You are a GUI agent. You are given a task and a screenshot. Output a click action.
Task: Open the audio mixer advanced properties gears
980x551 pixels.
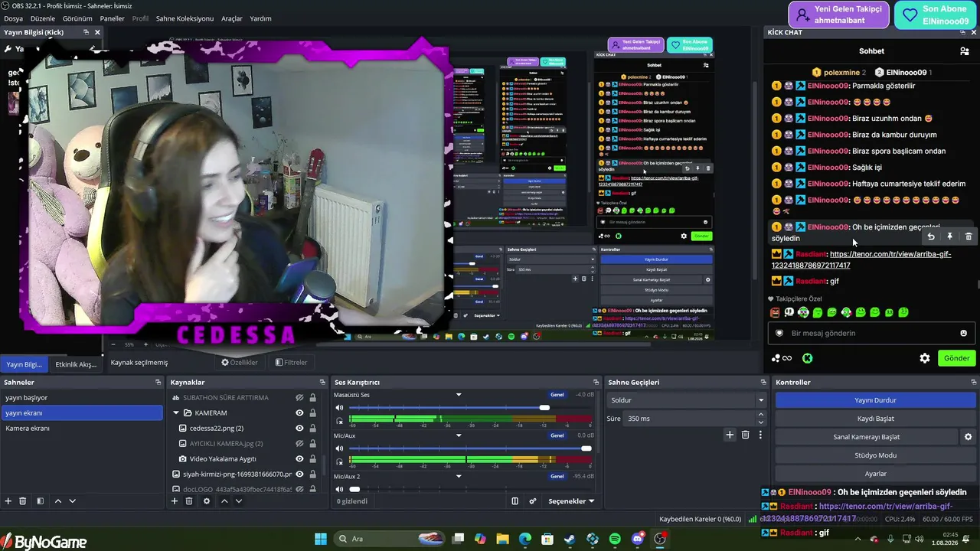(533, 501)
